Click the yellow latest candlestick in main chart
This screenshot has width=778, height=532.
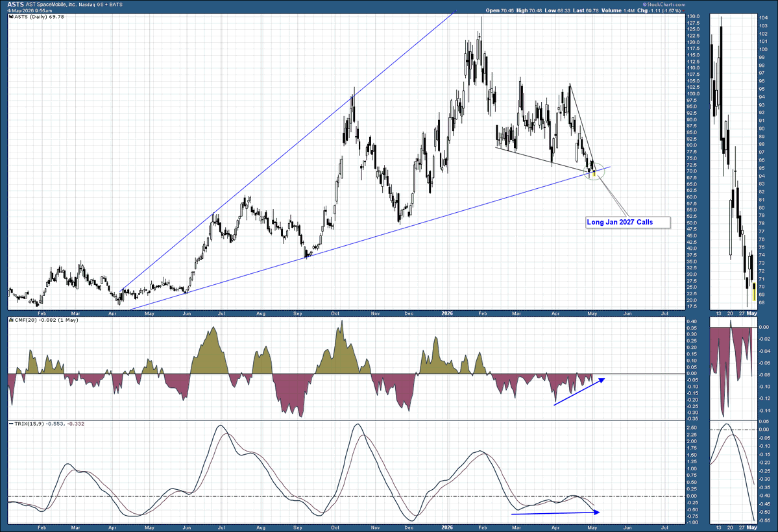coord(594,173)
